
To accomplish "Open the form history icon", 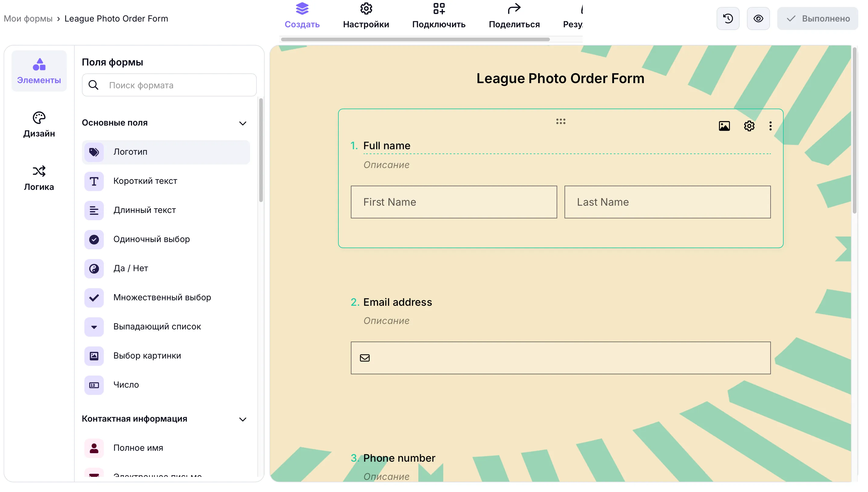I will [728, 19].
